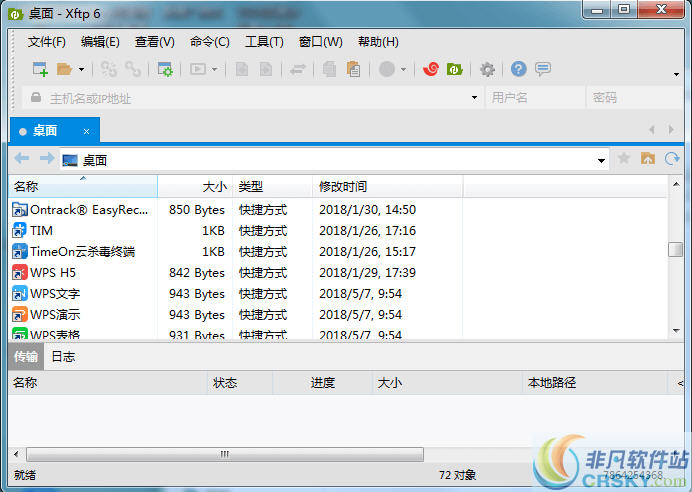Image resolution: width=692 pixels, height=492 pixels.
Task: Switch to the 日志 tab
Action: tap(63, 357)
